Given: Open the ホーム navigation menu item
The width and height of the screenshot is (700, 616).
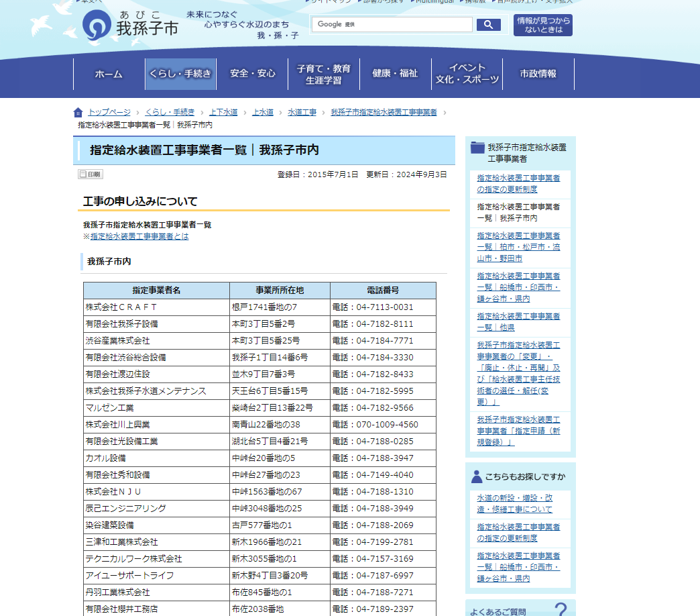Looking at the screenshot, I should [x=109, y=74].
